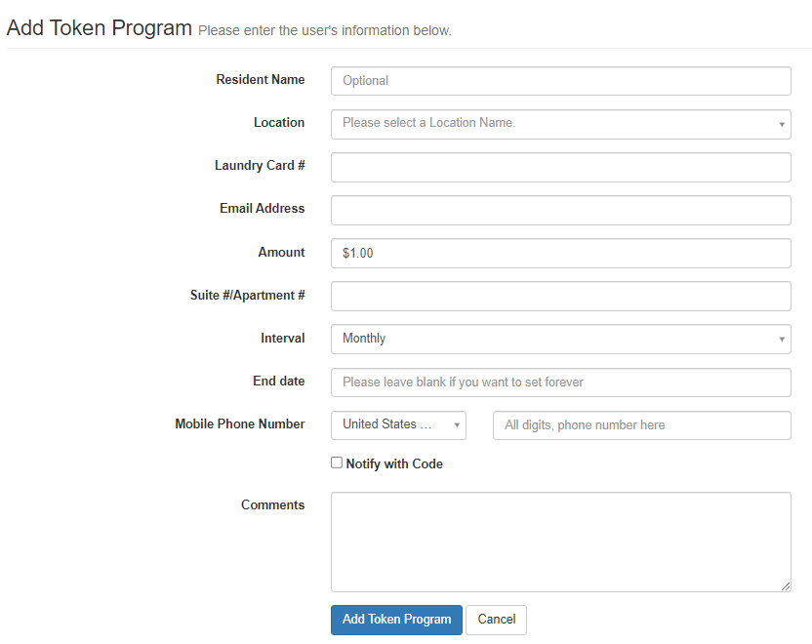This screenshot has height=644, width=812.
Task: Focus the Laundry Card # input
Action: (560, 167)
